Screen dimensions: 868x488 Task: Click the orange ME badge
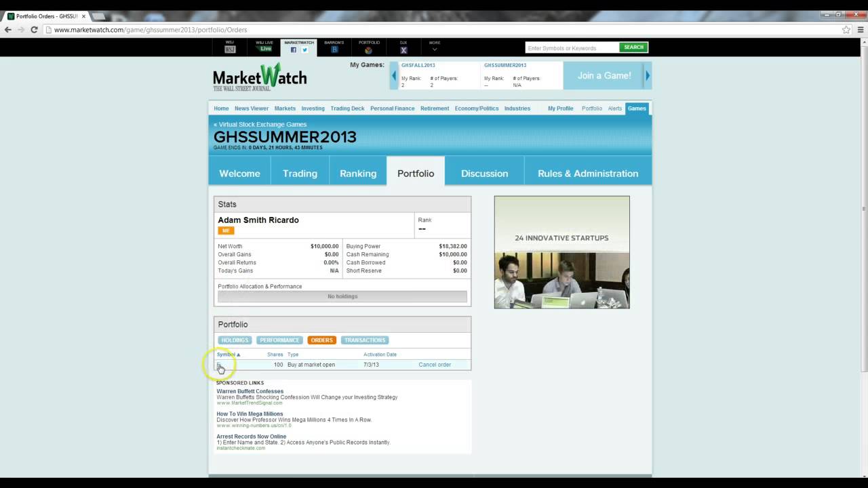tap(226, 230)
